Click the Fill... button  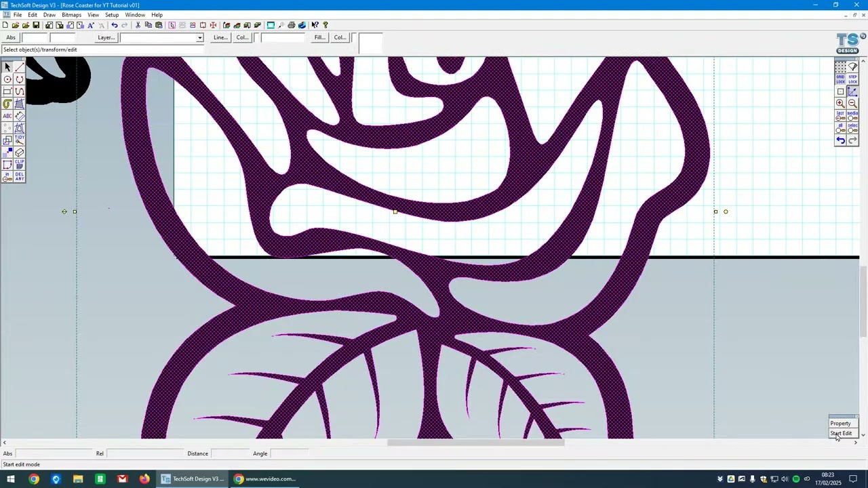click(319, 38)
